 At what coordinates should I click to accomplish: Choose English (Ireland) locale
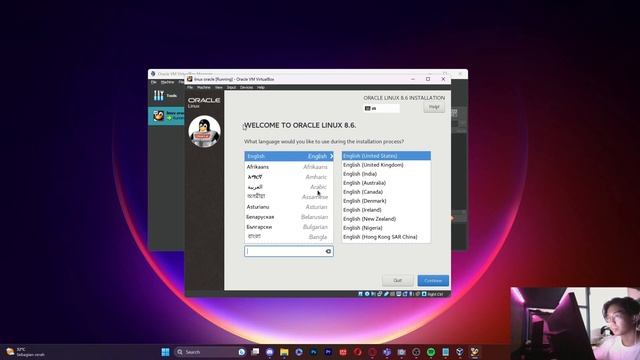tap(386, 210)
